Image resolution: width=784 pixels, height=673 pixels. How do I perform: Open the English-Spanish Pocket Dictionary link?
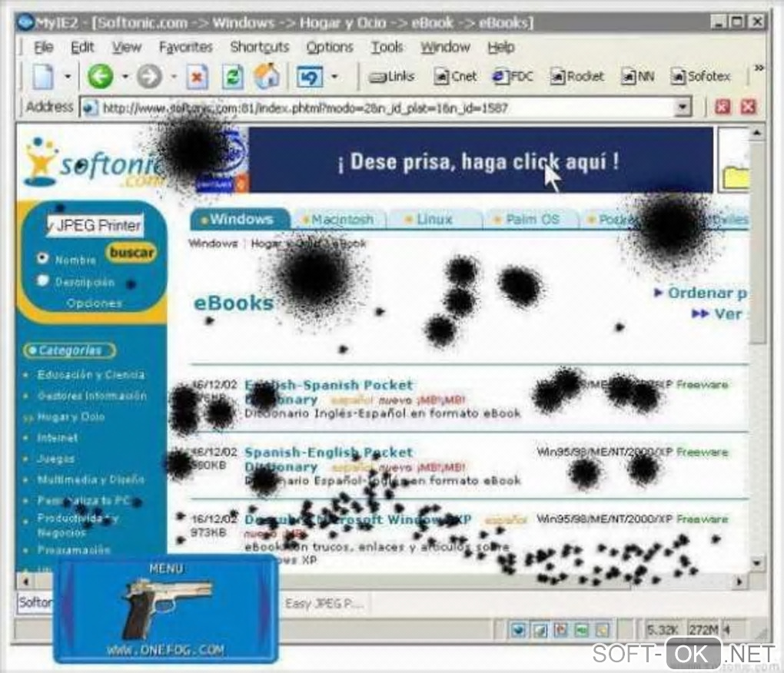click(328, 392)
